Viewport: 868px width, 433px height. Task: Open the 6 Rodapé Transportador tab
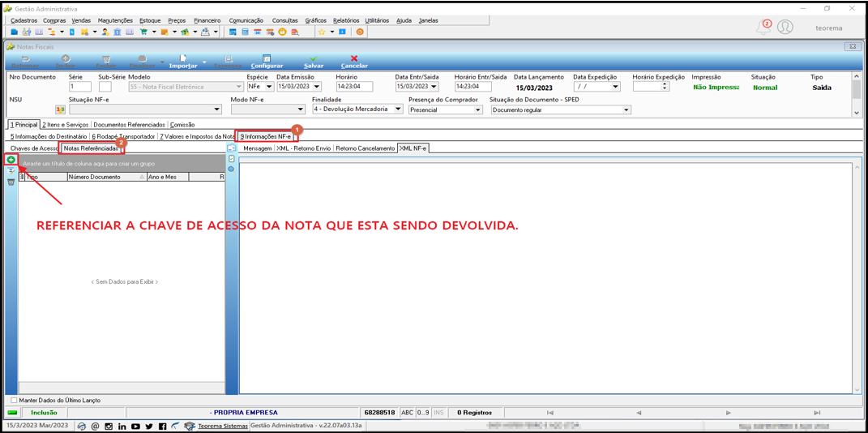pyautogui.click(x=123, y=135)
